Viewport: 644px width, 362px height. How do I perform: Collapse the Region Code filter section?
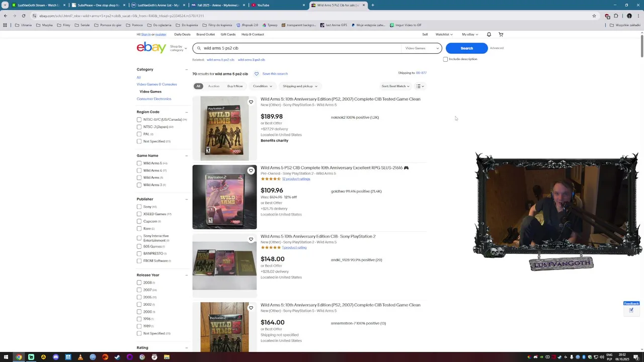[187, 112]
